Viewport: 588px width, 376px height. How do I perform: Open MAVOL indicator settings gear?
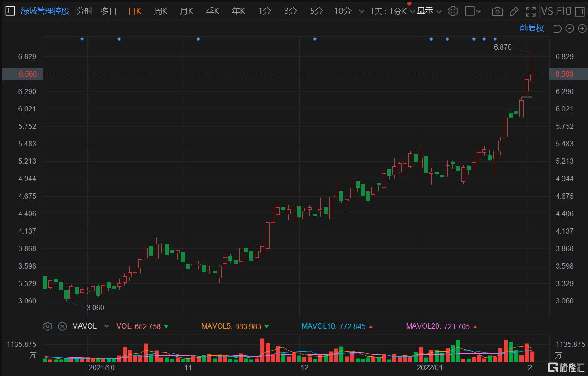tap(48, 326)
